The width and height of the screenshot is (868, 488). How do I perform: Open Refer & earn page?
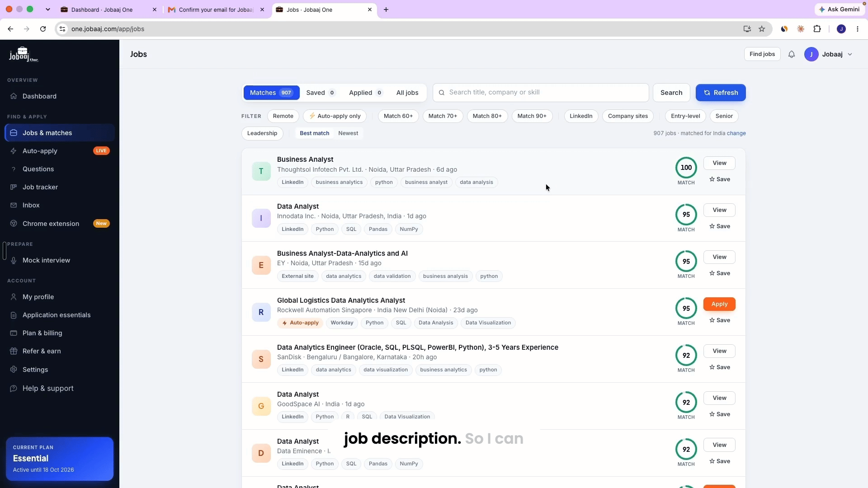(59, 351)
